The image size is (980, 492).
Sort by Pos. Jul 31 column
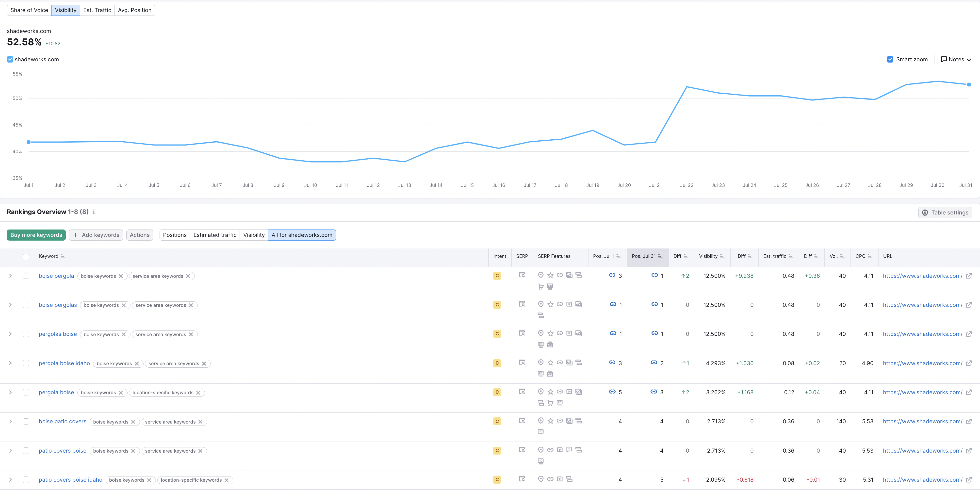[x=647, y=256]
